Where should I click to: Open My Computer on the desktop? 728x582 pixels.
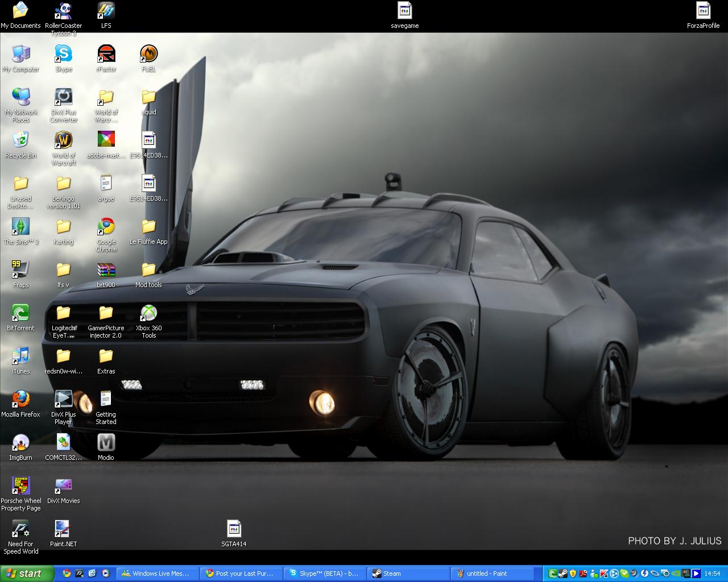20,59
